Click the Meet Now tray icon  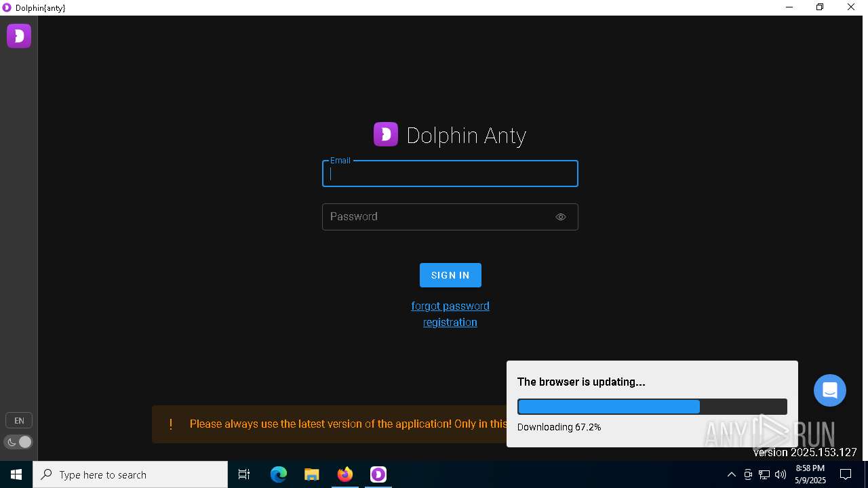[748, 474]
